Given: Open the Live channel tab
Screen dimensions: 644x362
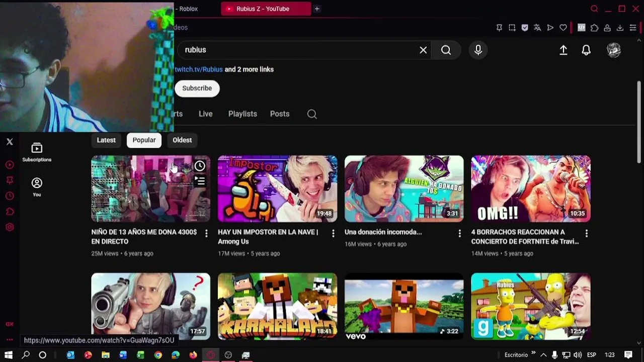Looking at the screenshot, I should 205,114.
